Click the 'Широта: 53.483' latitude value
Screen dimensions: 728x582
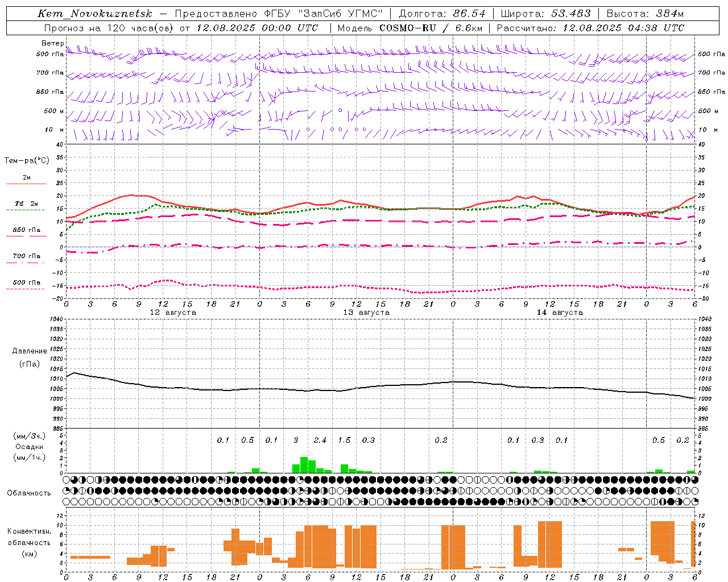click(545, 14)
